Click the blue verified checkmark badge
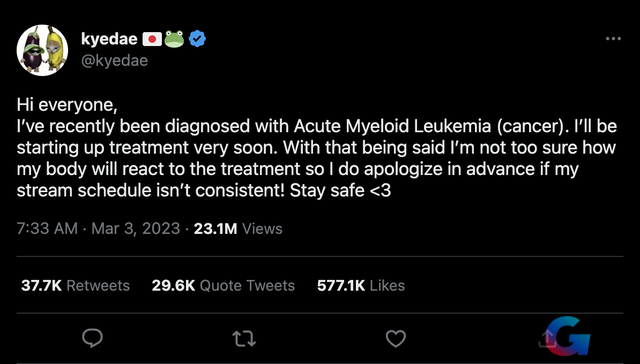 point(198,39)
